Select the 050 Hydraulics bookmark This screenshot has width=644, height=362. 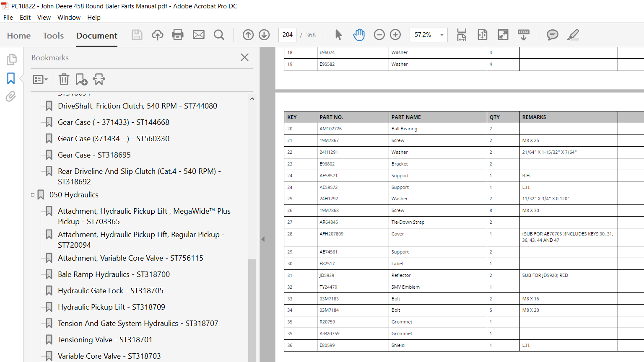click(74, 195)
